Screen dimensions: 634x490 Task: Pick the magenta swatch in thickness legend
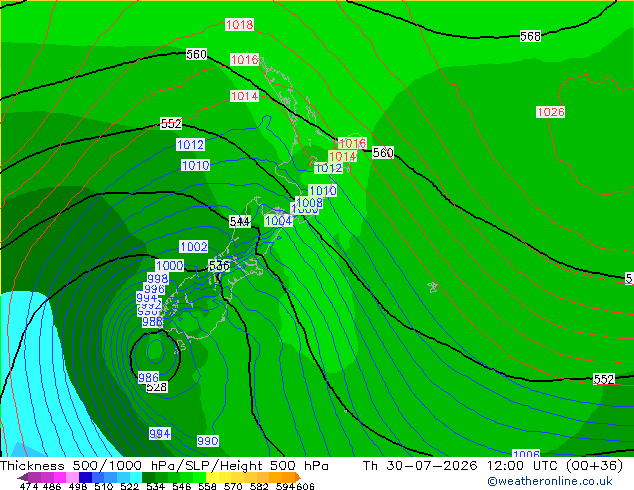point(60,477)
